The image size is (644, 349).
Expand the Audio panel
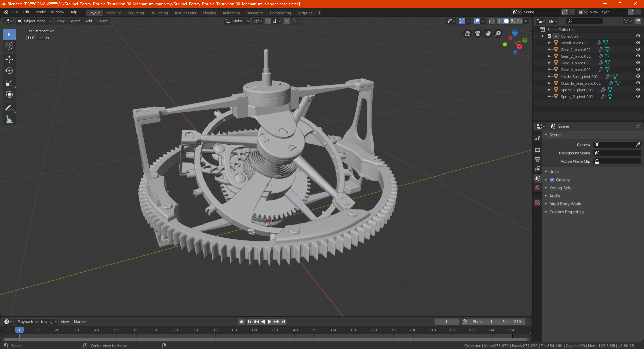554,196
